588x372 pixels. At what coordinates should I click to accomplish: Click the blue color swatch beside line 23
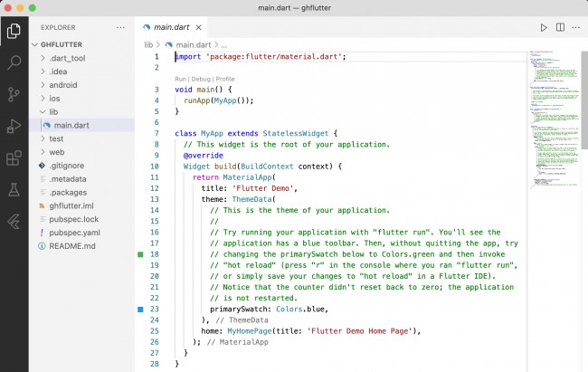click(140, 310)
